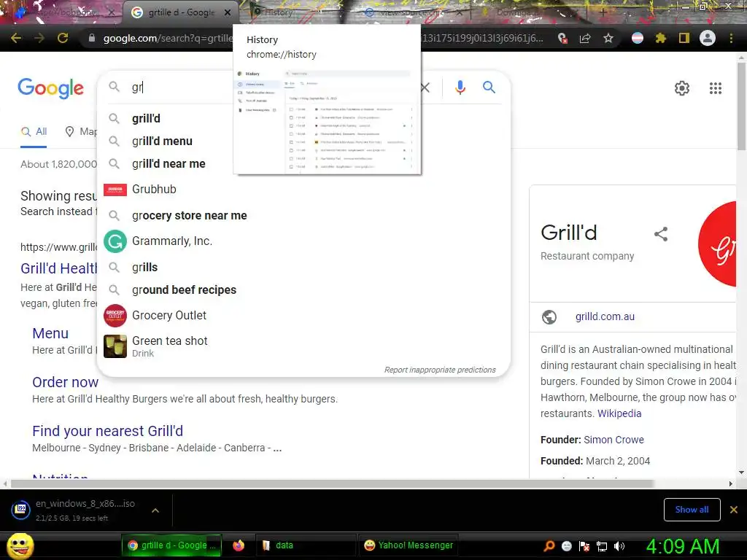Close the downloads bar
The width and height of the screenshot is (747, 560).
734,510
